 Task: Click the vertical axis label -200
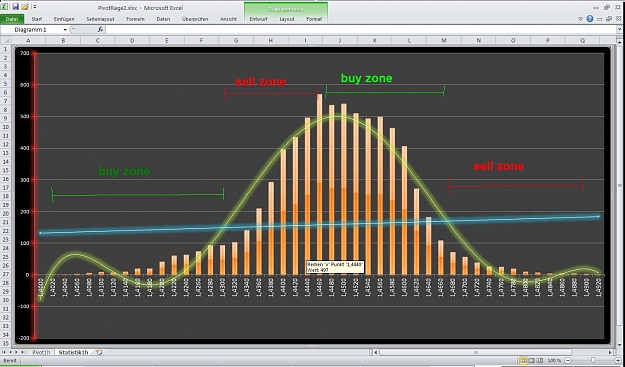[x=24, y=338]
